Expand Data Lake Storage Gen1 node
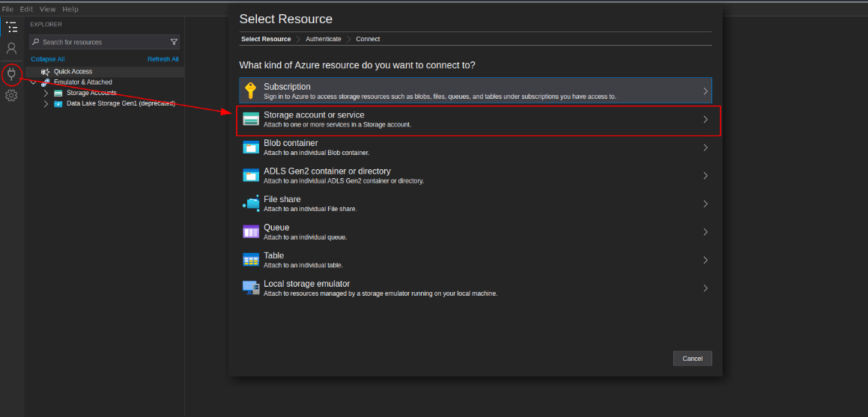868x417 pixels. (x=46, y=103)
